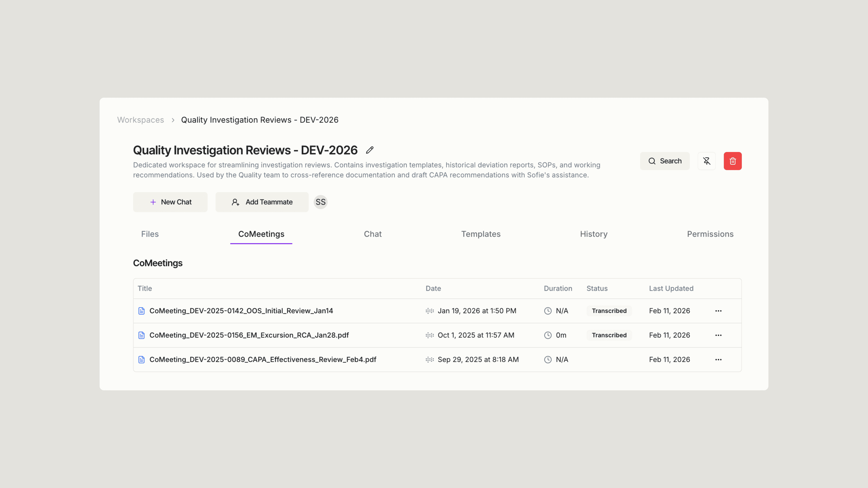The height and width of the screenshot is (488, 868).
Task: Click document icon of DEV-2025-0156 meeting
Action: click(x=142, y=335)
